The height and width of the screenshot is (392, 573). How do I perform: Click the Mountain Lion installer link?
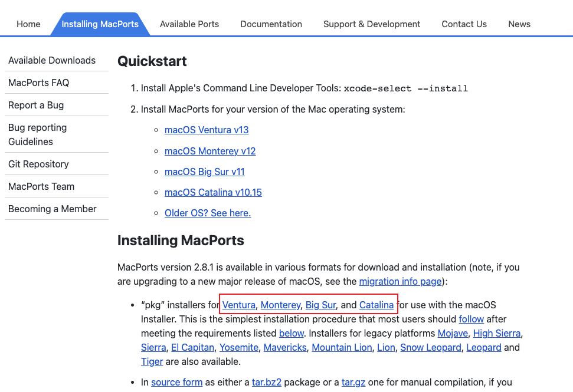point(342,347)
